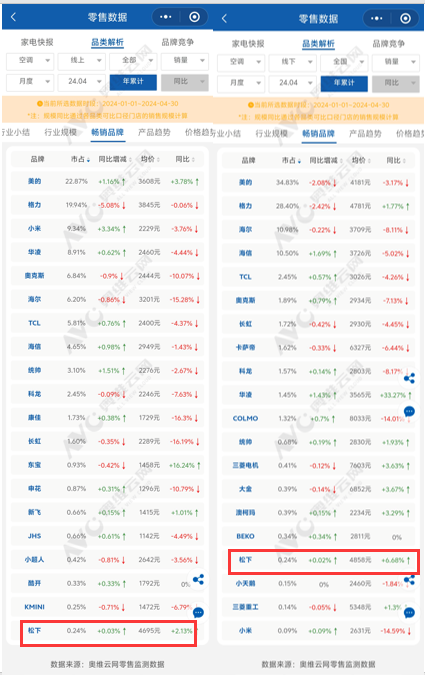Open the 空调 category dropdown in left panel

30,61
